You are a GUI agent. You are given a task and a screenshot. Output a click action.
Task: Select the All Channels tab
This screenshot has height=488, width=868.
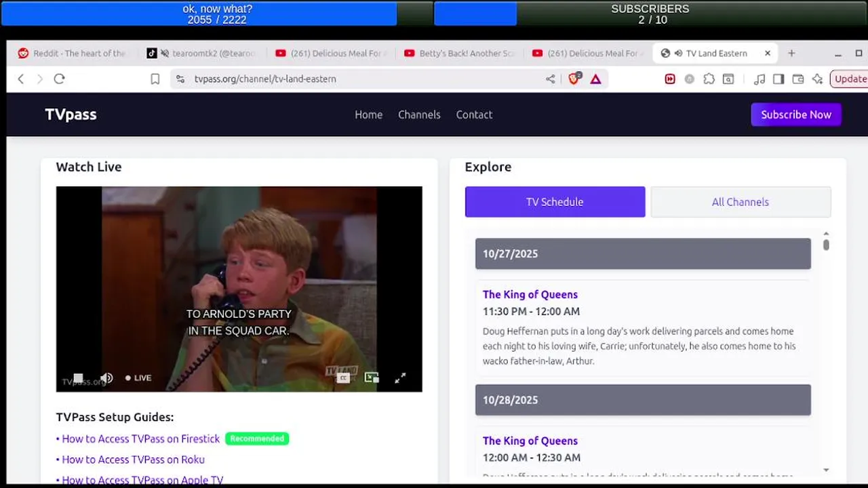tap(741, 202)
